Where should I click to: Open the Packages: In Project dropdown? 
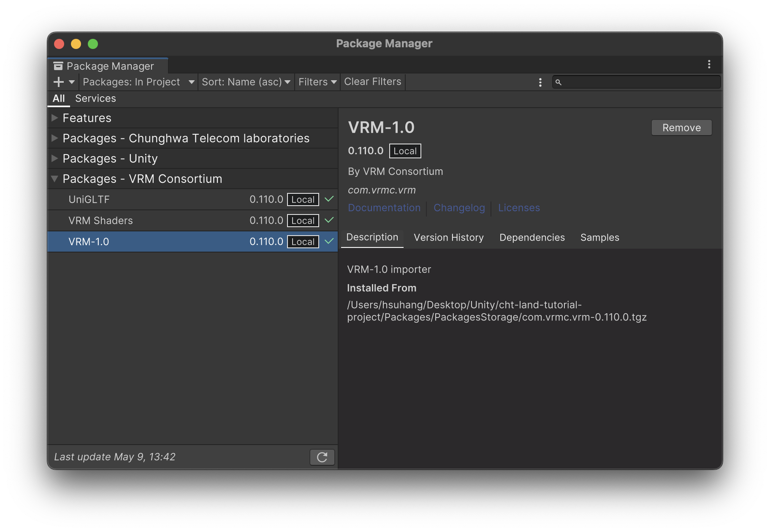pos(138,82)
